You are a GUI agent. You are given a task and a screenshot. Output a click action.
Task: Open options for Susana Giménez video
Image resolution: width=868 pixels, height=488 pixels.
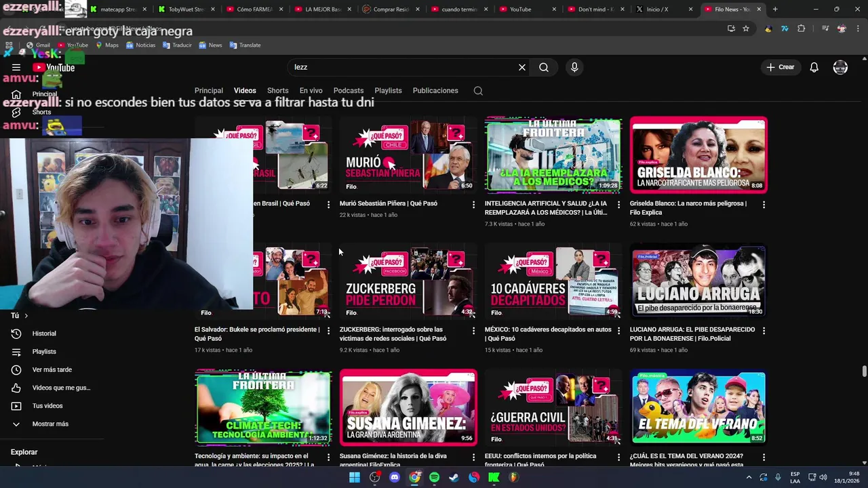tap(473, 457)
